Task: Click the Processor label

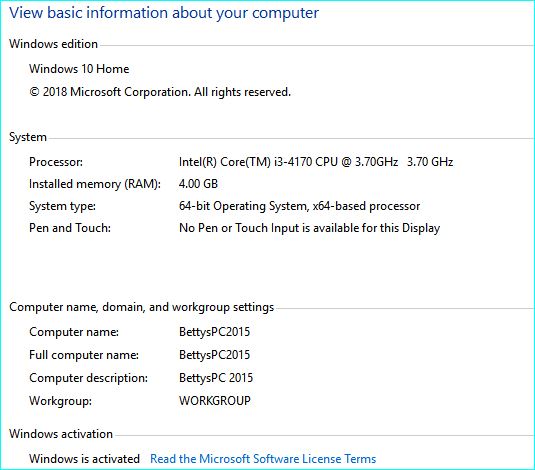Action: (x=56, y=162)
